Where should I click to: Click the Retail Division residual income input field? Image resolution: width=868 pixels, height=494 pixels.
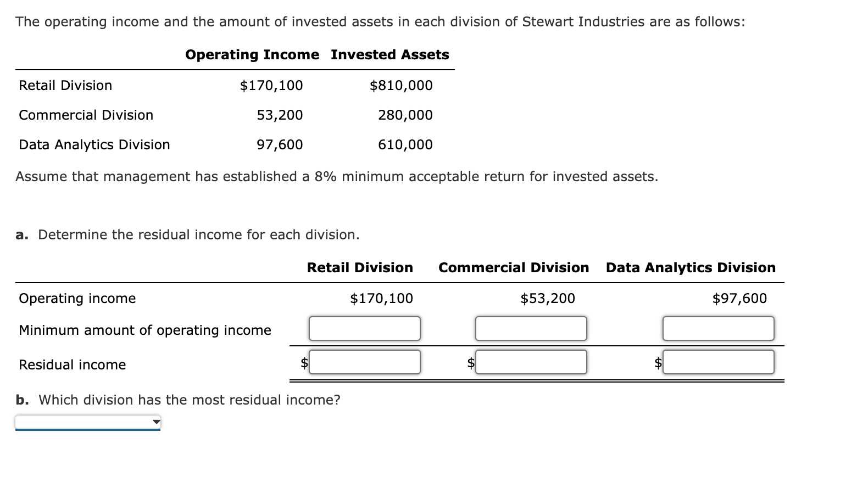364,362
